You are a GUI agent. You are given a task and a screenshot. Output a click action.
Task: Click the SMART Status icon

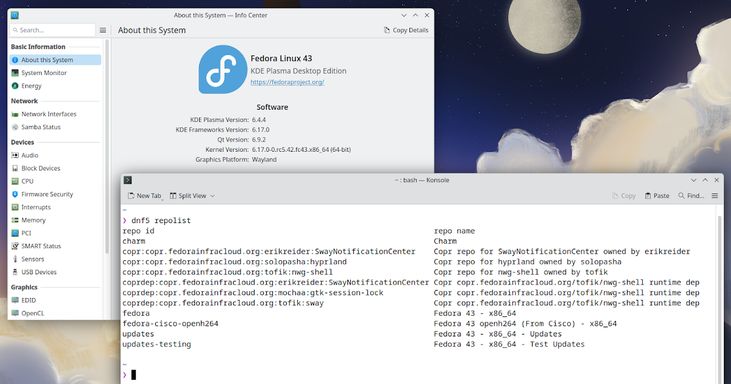coord(15,246)
